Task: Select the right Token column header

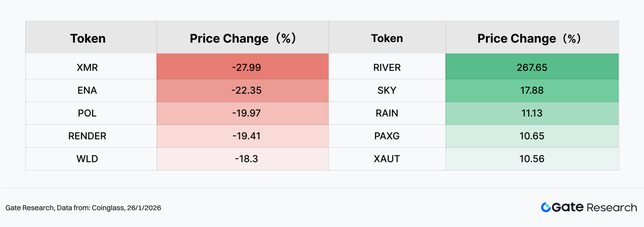Action: (x=387, y=38)
